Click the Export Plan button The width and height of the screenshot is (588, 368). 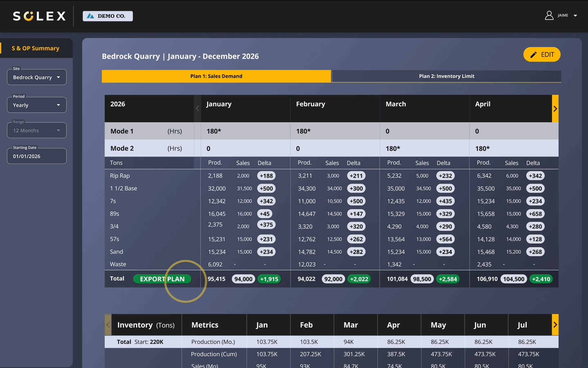162,279
